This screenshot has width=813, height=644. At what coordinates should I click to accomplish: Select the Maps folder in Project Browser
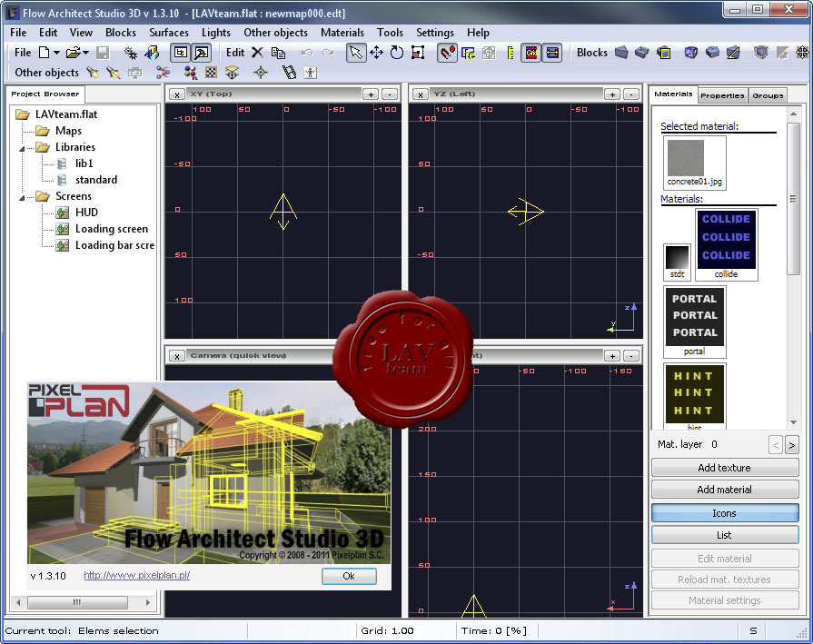coord(68,131)
